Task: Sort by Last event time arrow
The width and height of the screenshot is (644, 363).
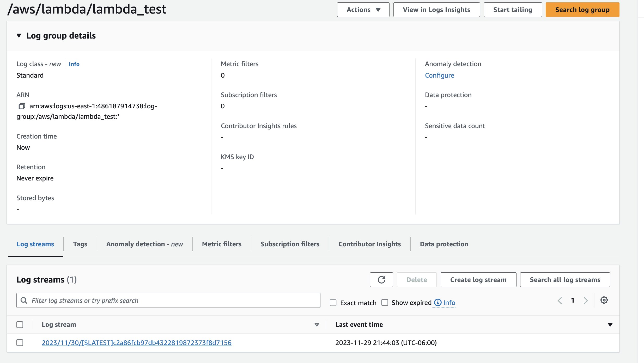Action: 610,324
